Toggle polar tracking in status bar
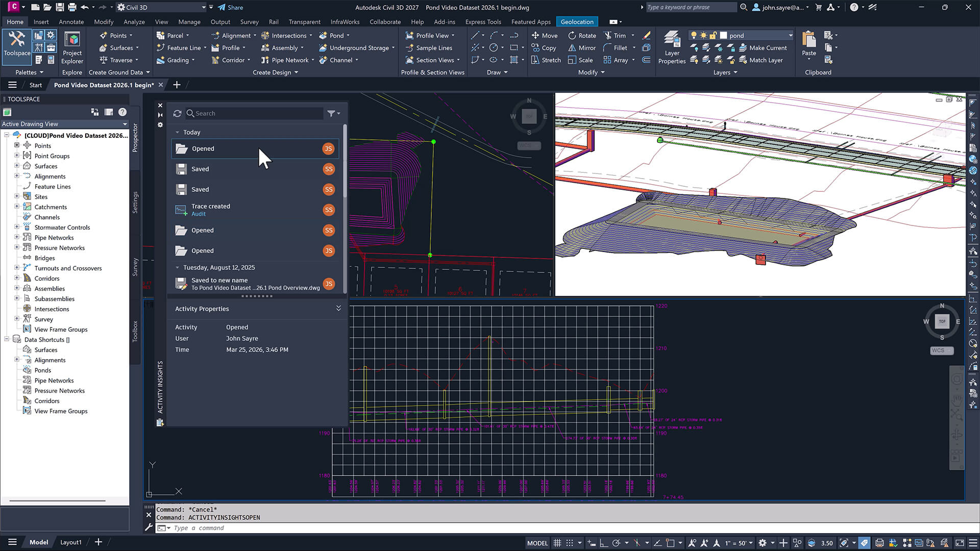 coord(616,543)
